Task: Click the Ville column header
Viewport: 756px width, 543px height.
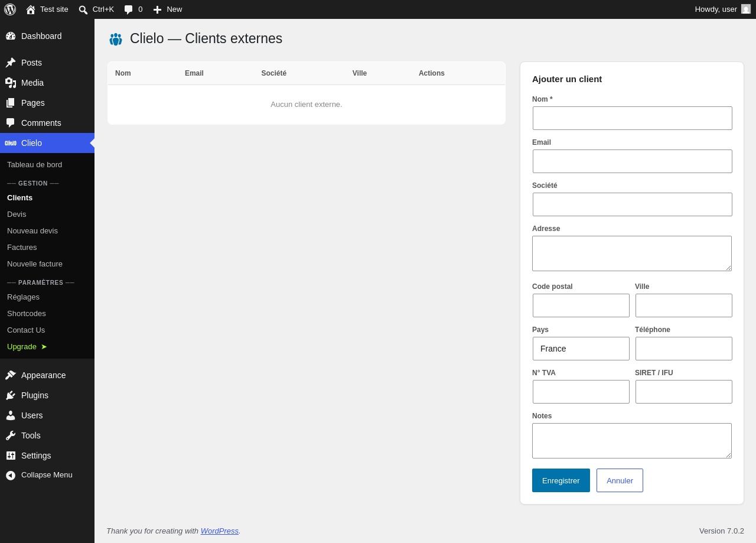Action: click(360, 73)
